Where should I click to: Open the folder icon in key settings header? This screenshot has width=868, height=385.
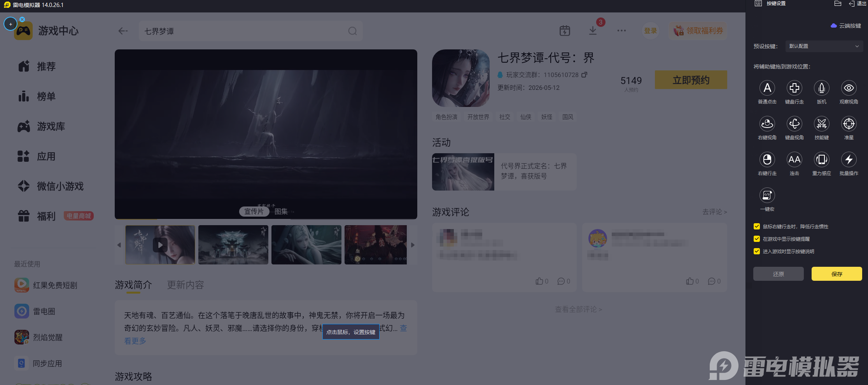pyautogui.click(x=838, y=3)
